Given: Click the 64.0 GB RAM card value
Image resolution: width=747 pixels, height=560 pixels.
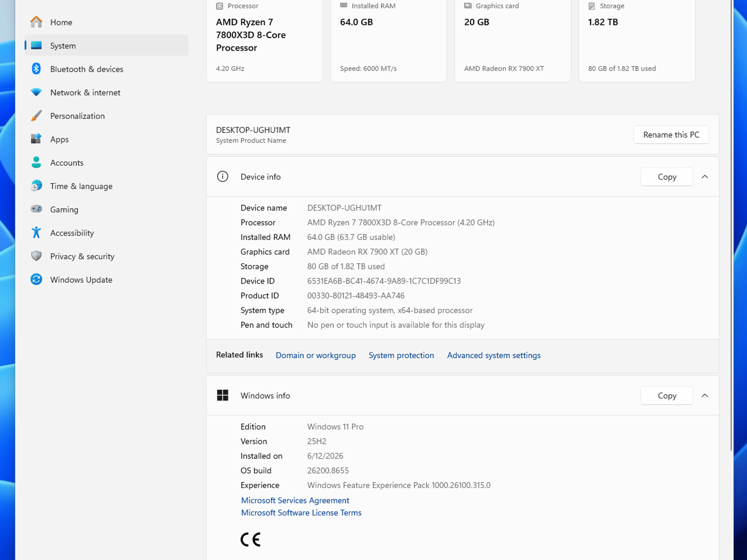Looking at the screenshot, I should pyautogui.click(x=356, y=22).
